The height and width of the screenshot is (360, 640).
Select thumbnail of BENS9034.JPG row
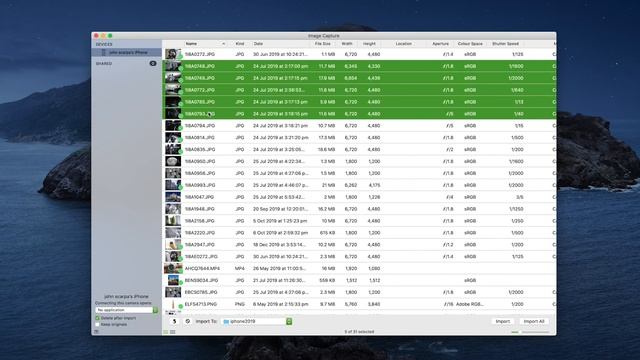(173, 280)
